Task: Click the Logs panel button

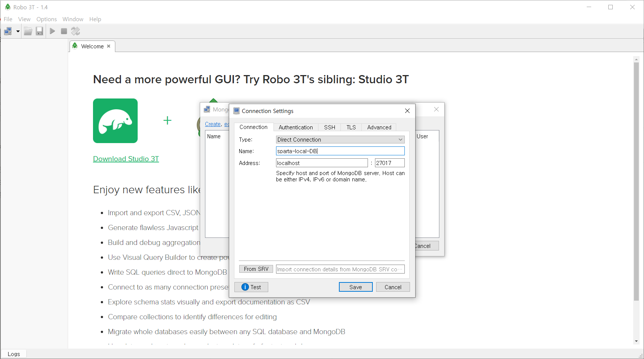Action: tap(14, 354)
